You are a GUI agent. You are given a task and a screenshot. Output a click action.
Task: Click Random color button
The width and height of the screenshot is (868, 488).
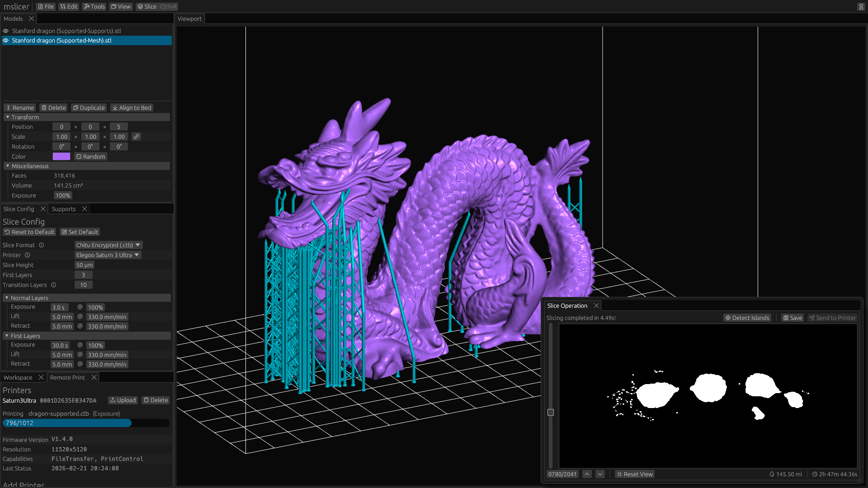pos(90,156)
